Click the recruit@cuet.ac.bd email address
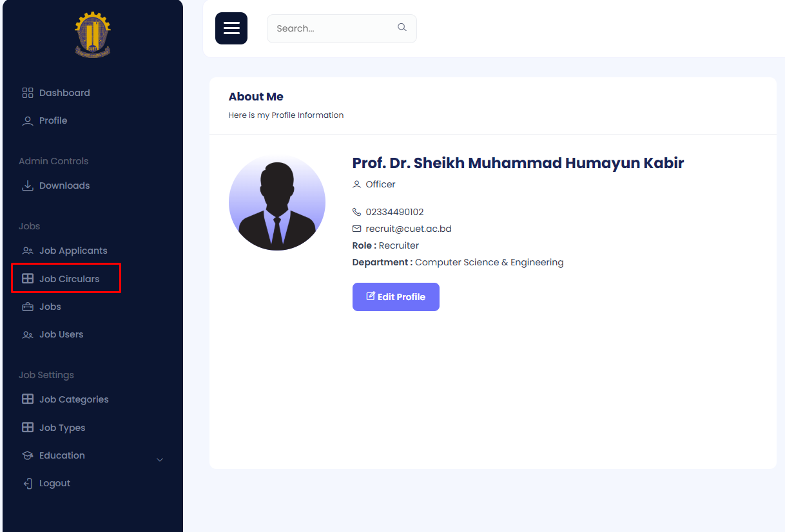Screen dimensions: 785x532 pyautogui.click(x=408, y=229)
